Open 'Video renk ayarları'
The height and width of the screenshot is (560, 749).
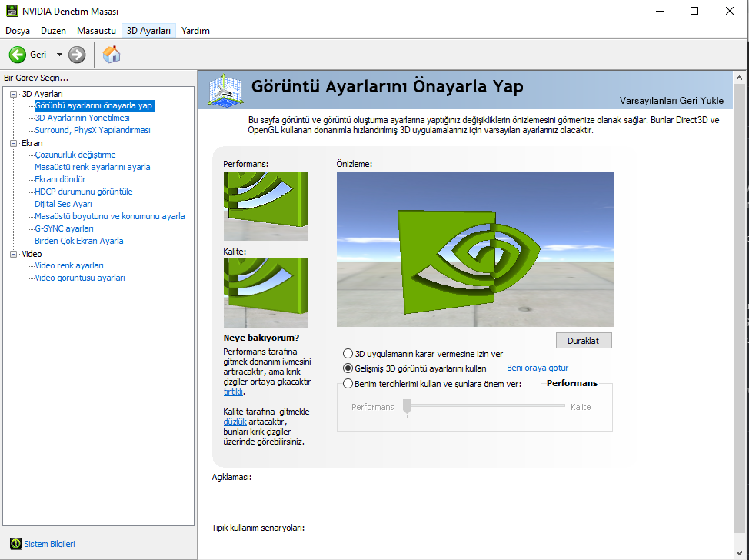coord(69,265)
